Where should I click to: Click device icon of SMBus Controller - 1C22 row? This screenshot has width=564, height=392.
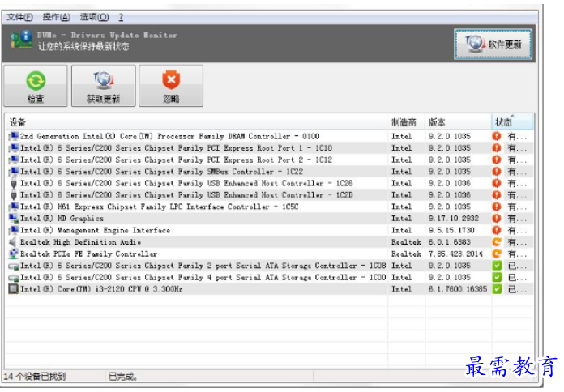point(14,171)
